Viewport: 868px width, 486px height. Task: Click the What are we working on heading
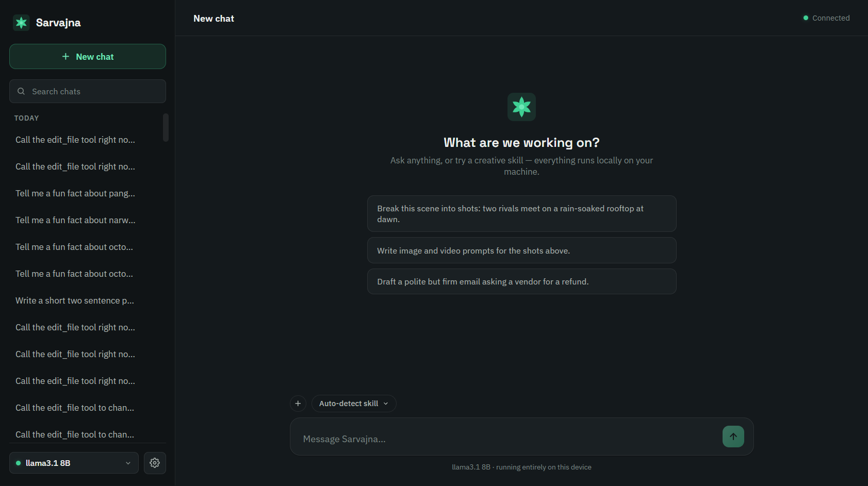[x=521, y=142]
